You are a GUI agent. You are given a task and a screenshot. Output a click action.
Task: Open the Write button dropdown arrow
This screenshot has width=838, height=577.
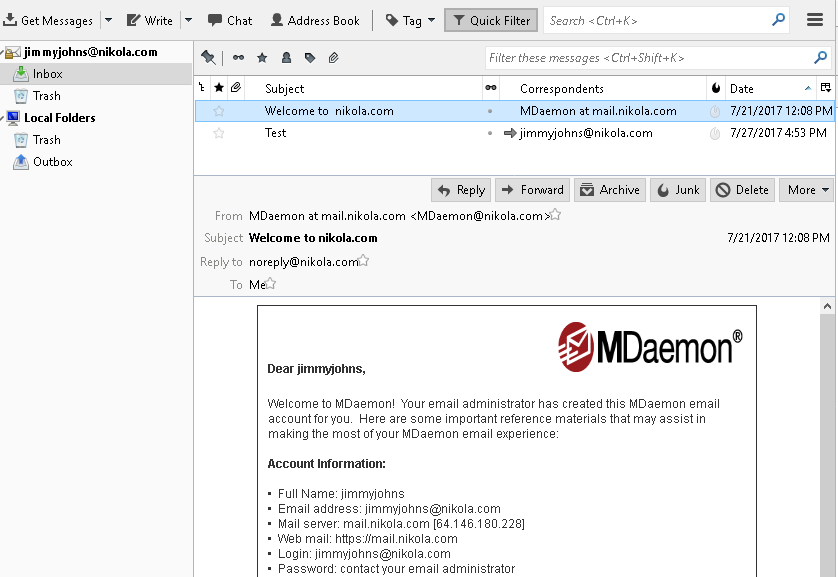tap(188, 20)
